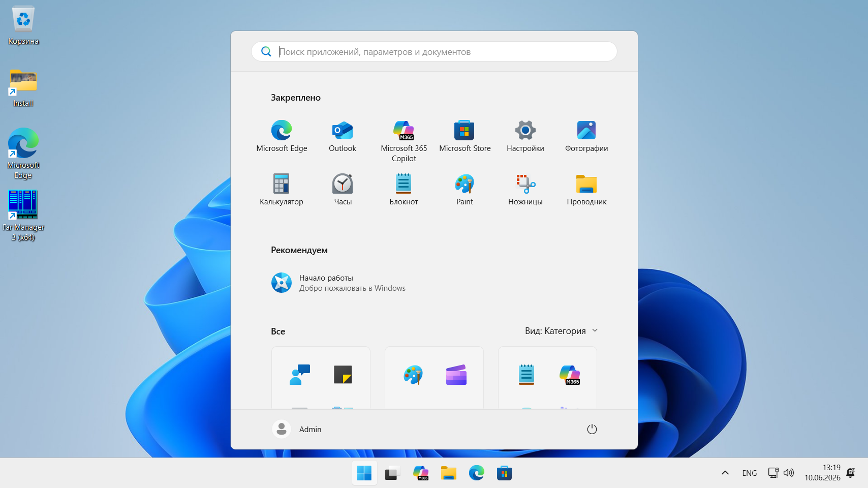868x488 pixels.
Task: Open the Admin user account menu
Action: tap(297, 430)
